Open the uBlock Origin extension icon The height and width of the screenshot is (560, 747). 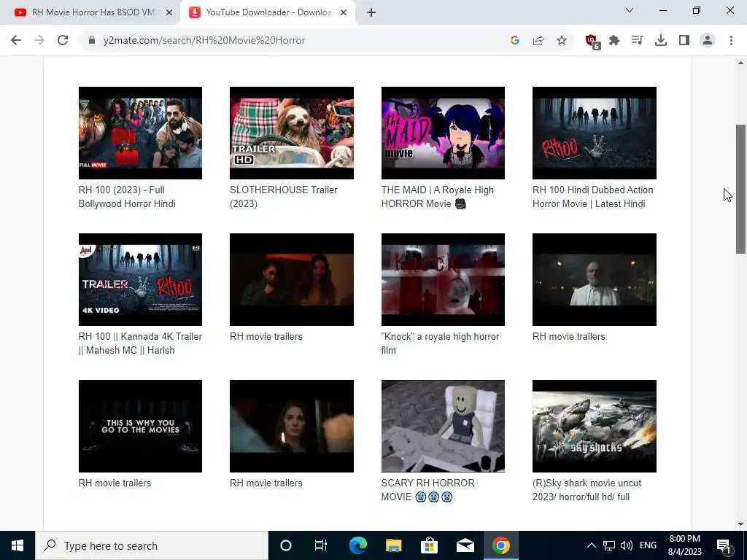592,41
